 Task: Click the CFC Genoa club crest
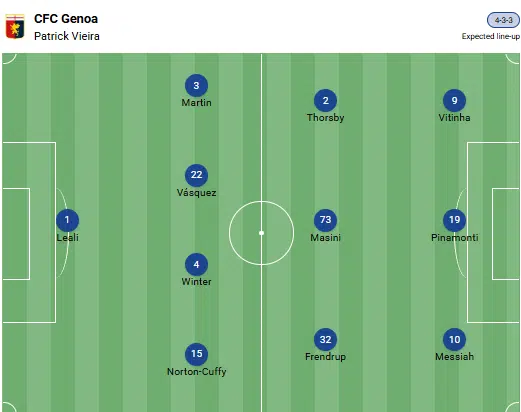(15, 26)
